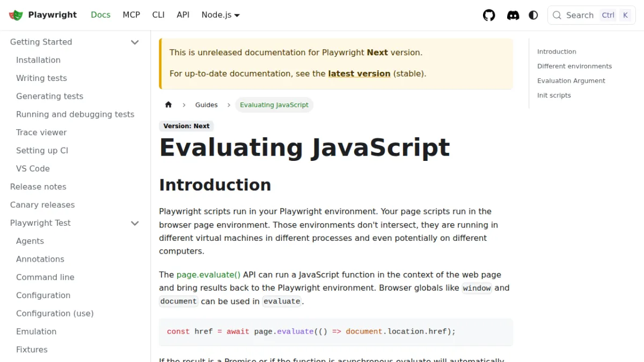Open the CLI navigation item
The height and width of the screenshot is (362, 644).
pos(158,15)
